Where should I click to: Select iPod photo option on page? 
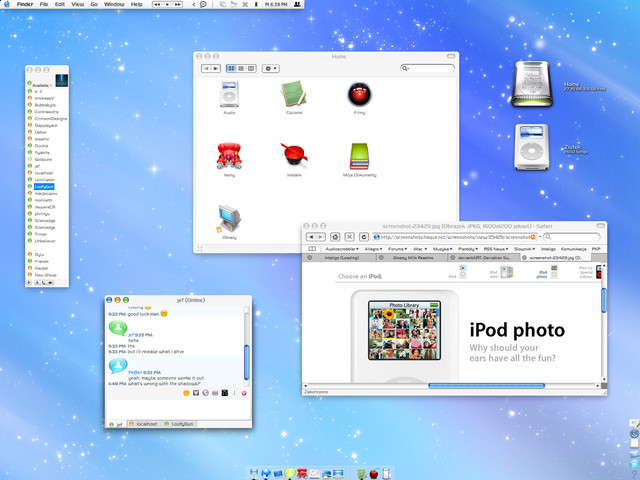(x=547, y=272)
